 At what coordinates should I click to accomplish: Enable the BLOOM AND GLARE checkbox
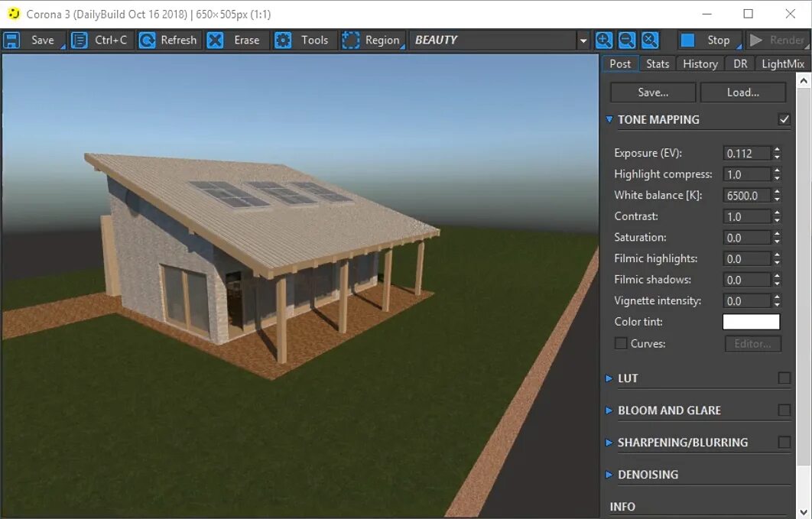pyautogui.click(x=784, y=410)
